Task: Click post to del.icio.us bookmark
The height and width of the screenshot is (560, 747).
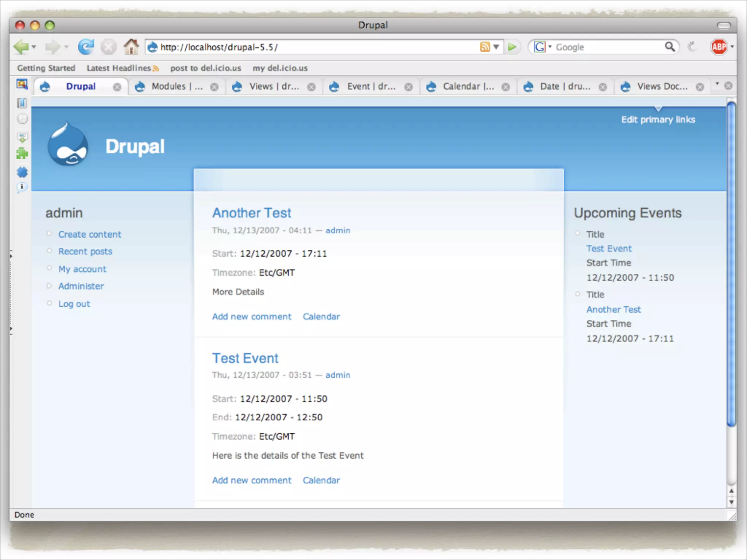Action: (x=205, y=68)
